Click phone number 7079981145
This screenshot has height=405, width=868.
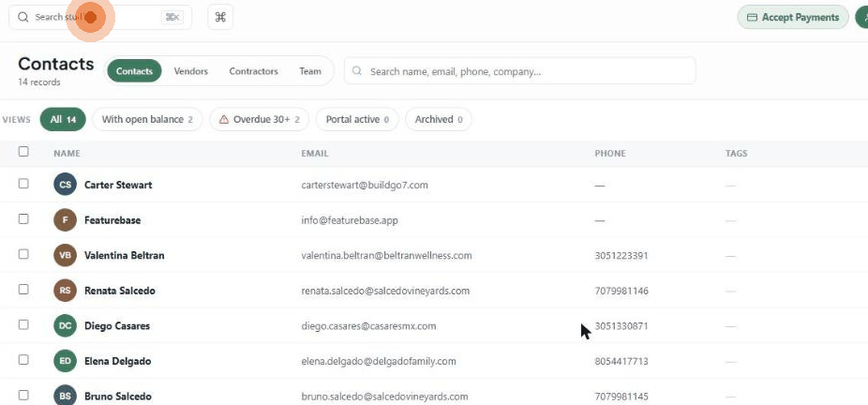[621, 397]
